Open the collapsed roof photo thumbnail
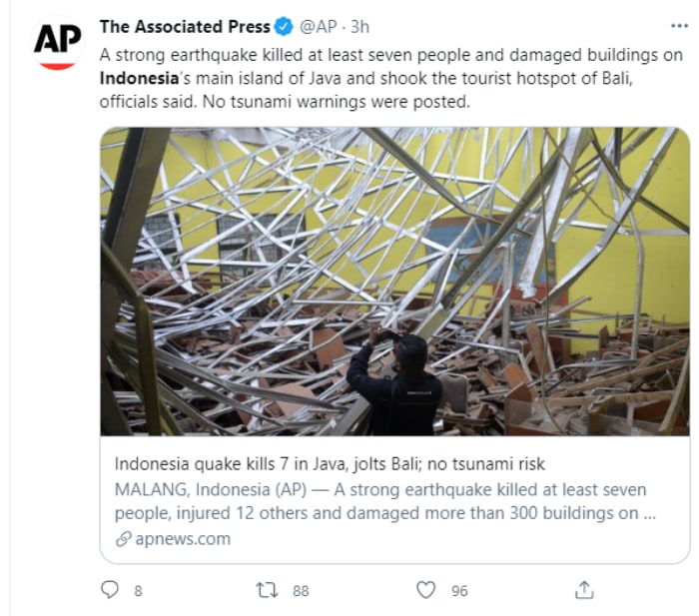Image resolution: width=699 pixels, height=616 pixels. pos(395,282)
